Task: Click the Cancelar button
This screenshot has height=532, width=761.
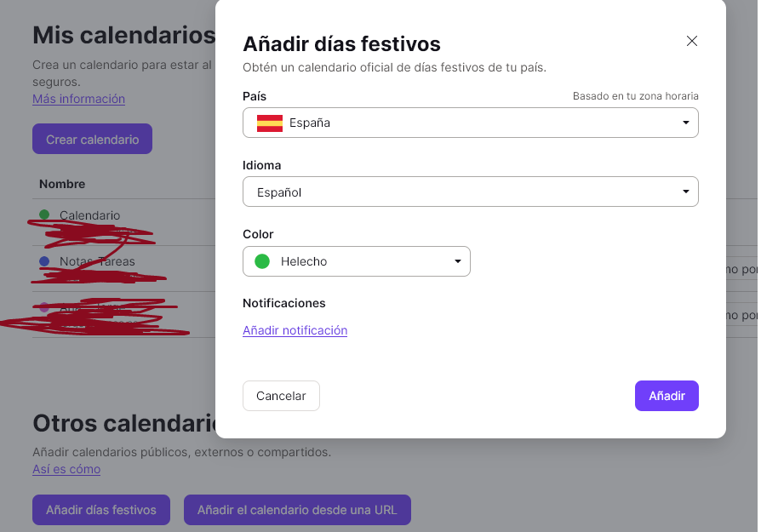Action: point(281,396)
